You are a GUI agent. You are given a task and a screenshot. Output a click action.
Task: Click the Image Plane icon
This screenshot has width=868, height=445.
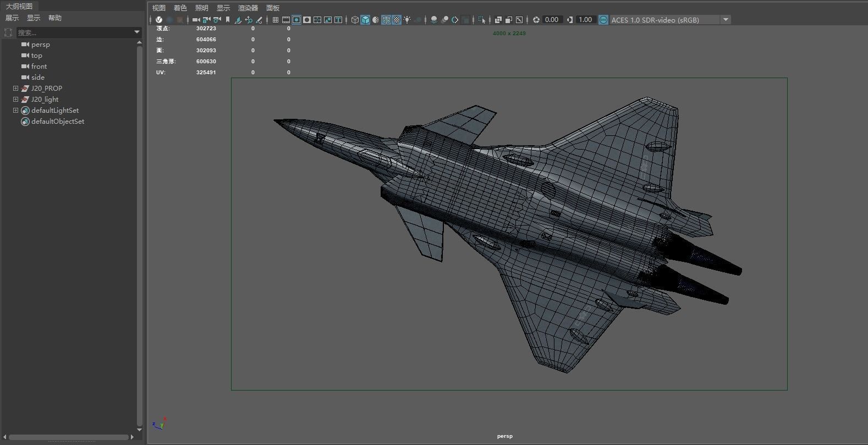tap(238, 20)
